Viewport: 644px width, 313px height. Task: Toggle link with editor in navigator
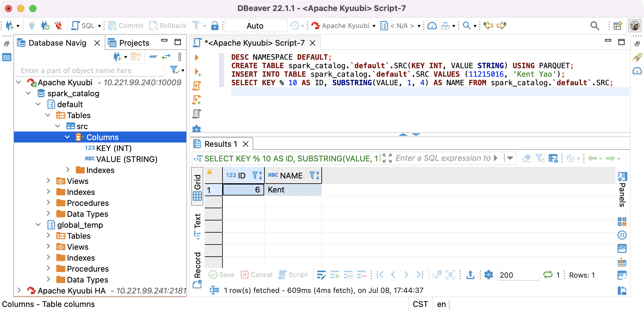[x=166, y=57]
